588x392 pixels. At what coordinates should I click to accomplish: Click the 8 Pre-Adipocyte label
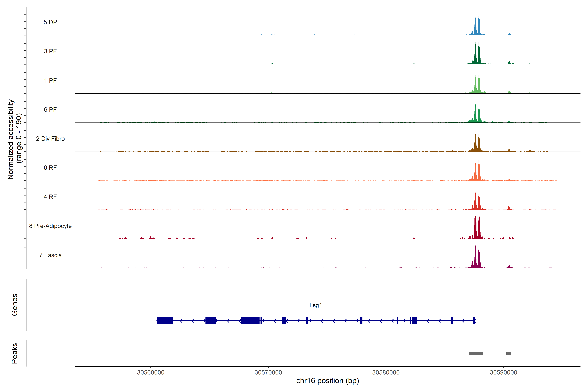pyautogui.click(x=50, y=226)
